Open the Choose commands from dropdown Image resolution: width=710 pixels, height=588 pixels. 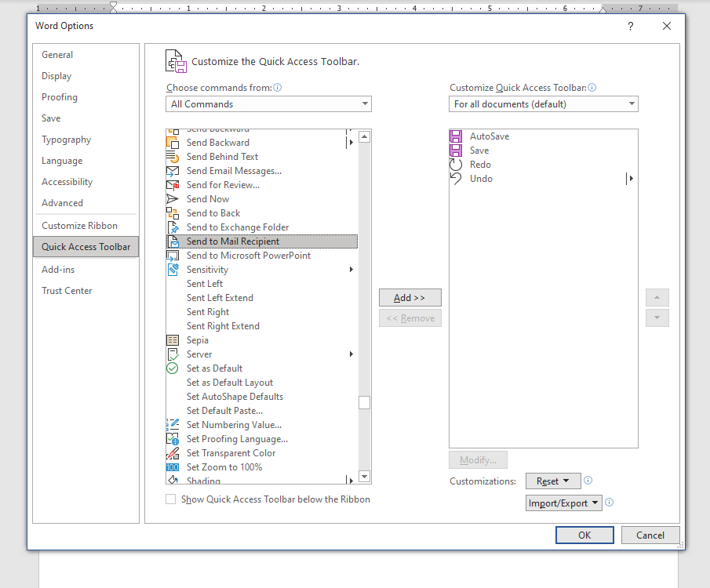click(268, 103)
